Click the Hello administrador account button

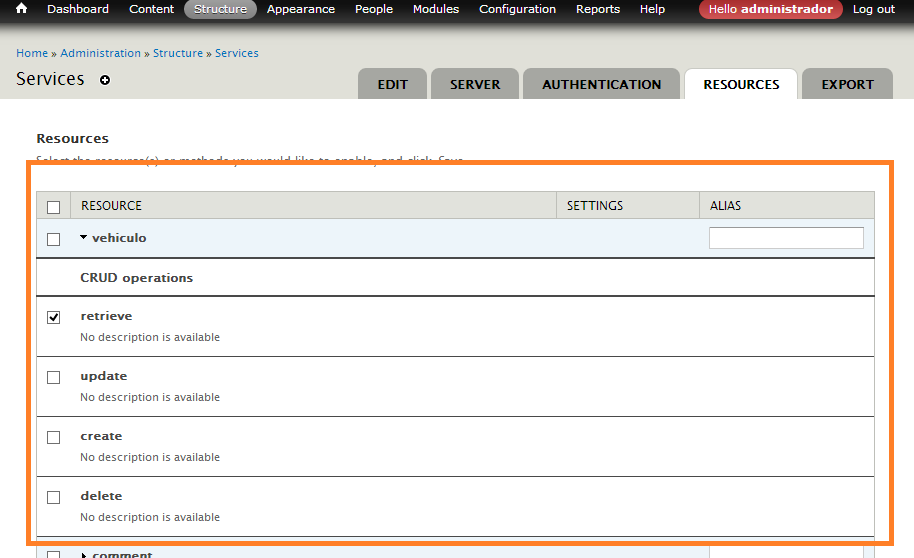pyautogui.click(x=770, y=9)
